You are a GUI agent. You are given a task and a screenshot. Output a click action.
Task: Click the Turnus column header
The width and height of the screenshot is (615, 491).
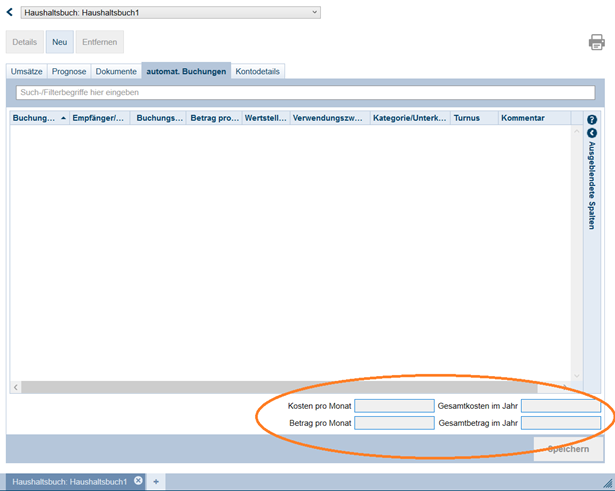tap(467, 118)
